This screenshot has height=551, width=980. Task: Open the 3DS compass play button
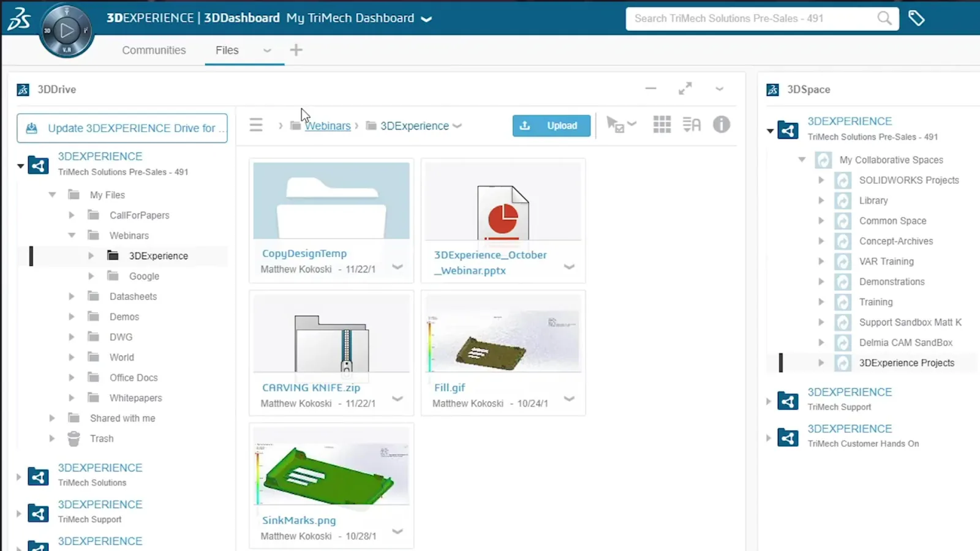(x=66, y=30)
